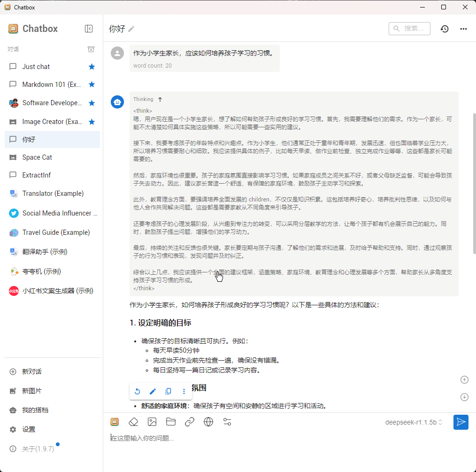Click the Chatbox logo icon in the input toolbar
The width and height of the screenshot is (476, 472).
[115, 422]
